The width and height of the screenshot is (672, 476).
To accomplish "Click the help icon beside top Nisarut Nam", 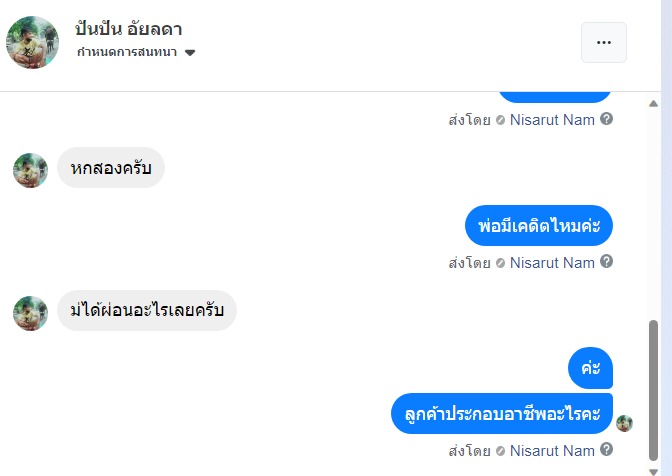I will coord(606,119).
